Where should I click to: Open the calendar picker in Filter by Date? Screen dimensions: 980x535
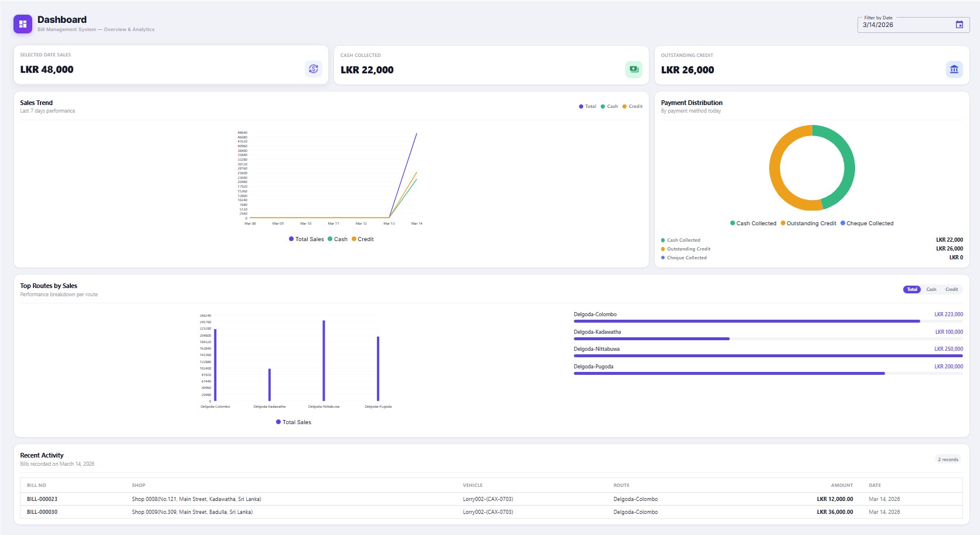[x=959, y=24]
